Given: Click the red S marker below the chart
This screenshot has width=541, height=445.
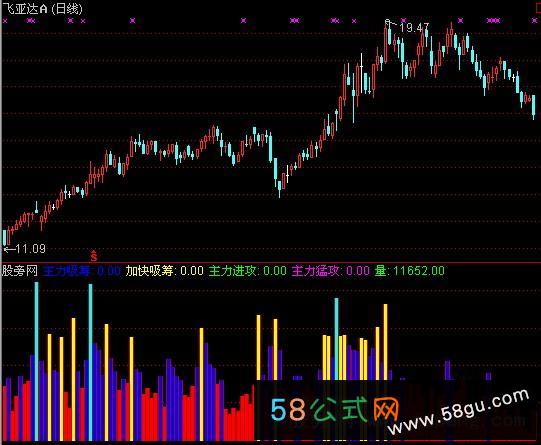Looking at the screenshot, I should pyautogui.click(x=94, y=256).
